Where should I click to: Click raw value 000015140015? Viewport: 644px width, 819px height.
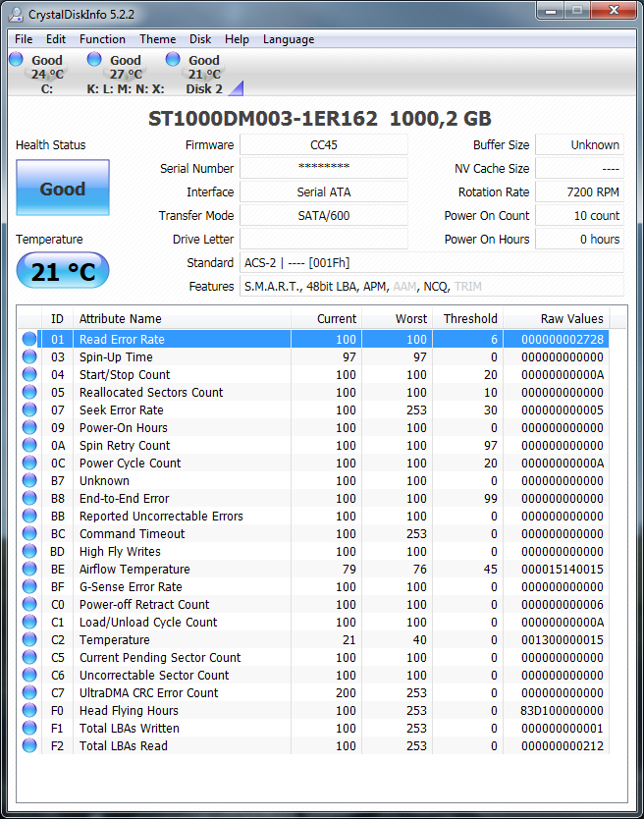tap(562, 570)
